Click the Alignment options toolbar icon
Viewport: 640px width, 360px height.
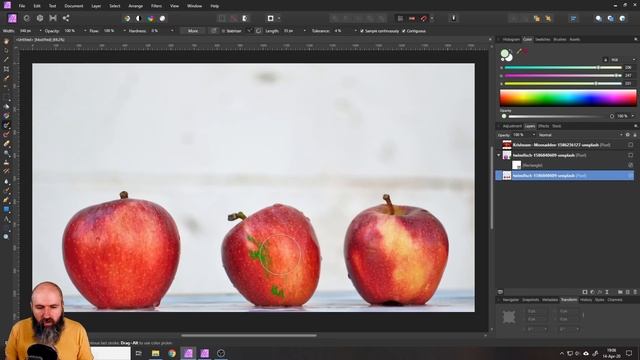[573, 18]
